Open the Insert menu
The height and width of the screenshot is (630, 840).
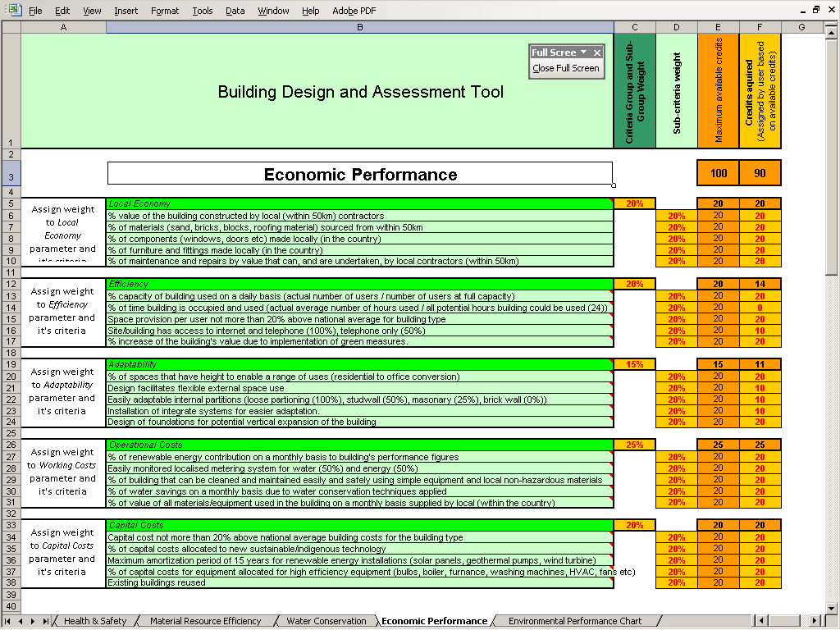126,11
